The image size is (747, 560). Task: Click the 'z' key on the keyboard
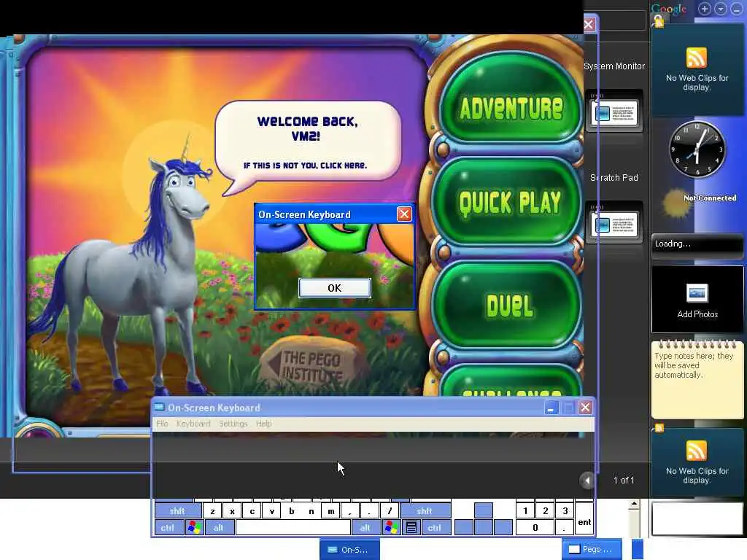click(212, 511)
